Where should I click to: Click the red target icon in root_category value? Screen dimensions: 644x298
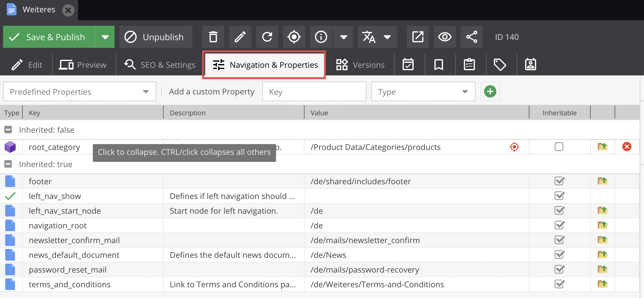pos(514,147)
